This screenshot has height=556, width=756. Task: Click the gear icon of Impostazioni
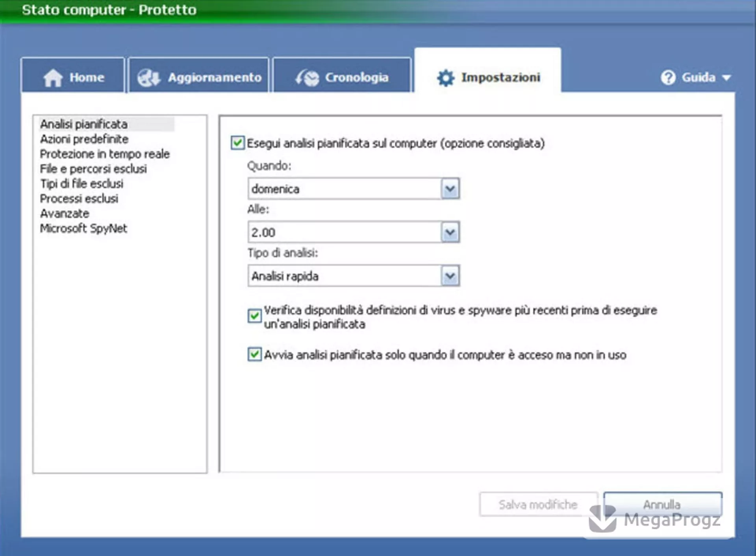click(446, 78)
